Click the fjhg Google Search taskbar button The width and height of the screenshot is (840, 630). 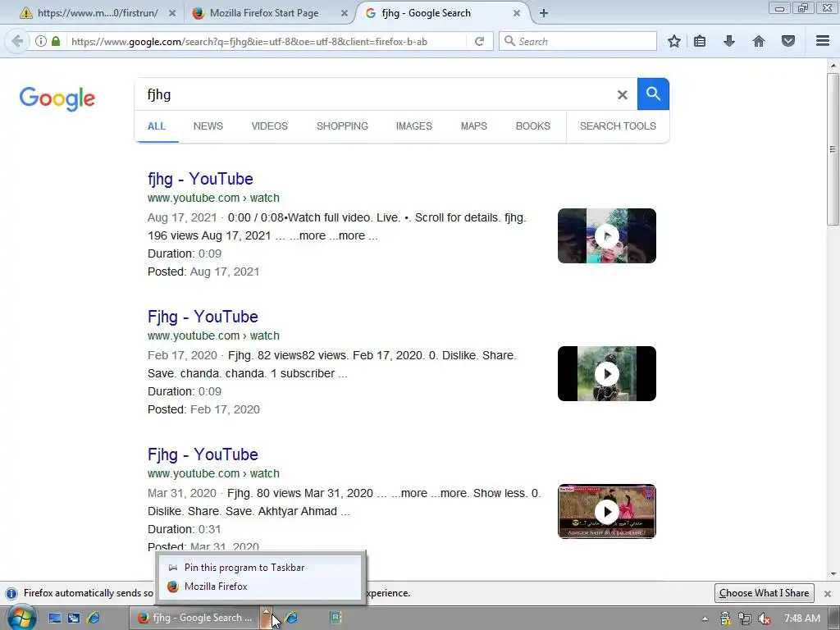[x=194, y=618]
